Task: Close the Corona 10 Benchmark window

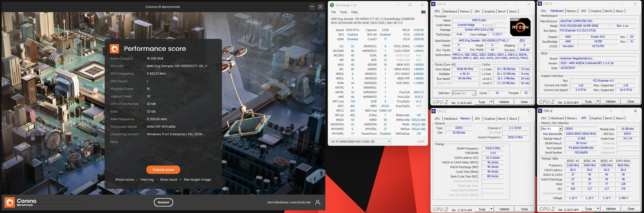Action: click(320, 7)
